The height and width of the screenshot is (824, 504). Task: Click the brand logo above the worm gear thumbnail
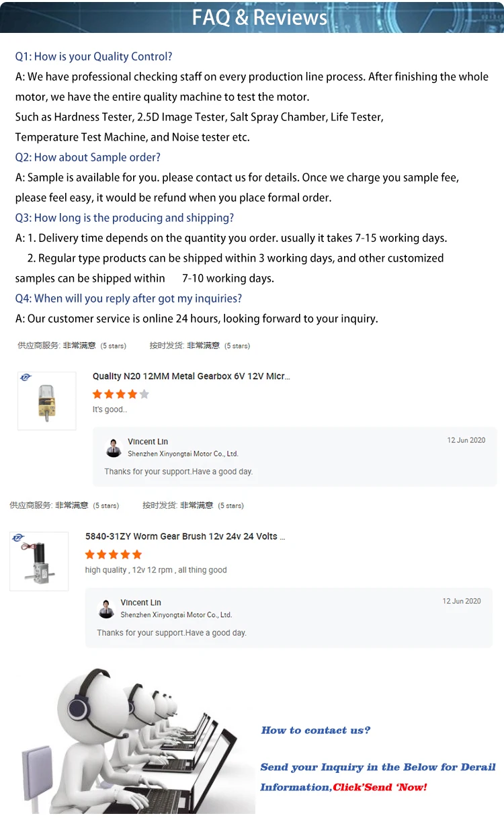point(18,538)
